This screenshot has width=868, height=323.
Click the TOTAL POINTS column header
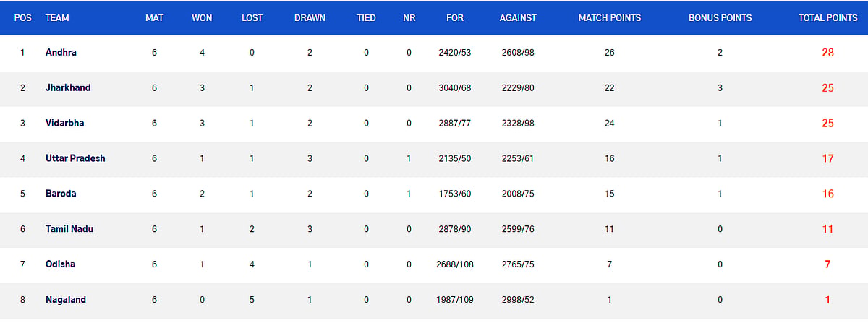pyautogui.click(x=827, y=17)
